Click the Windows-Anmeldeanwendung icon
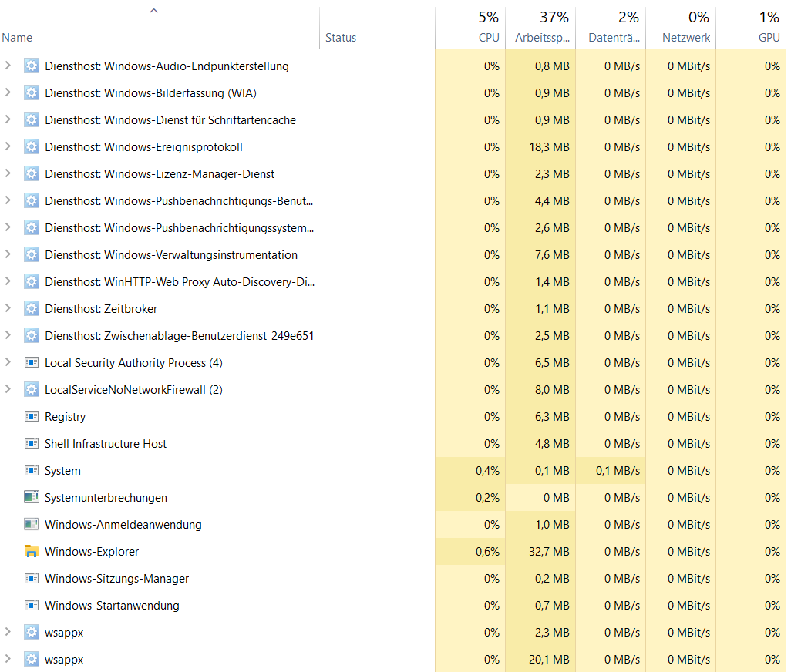This screenshot has height=672, width=791. (32, 524)
